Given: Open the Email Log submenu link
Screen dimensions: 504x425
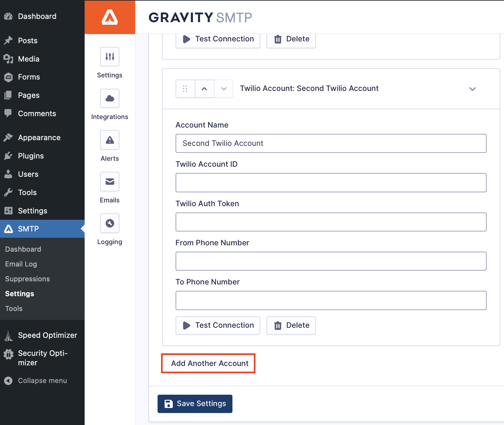Looking at the screenshot, I should click(21, 264).
